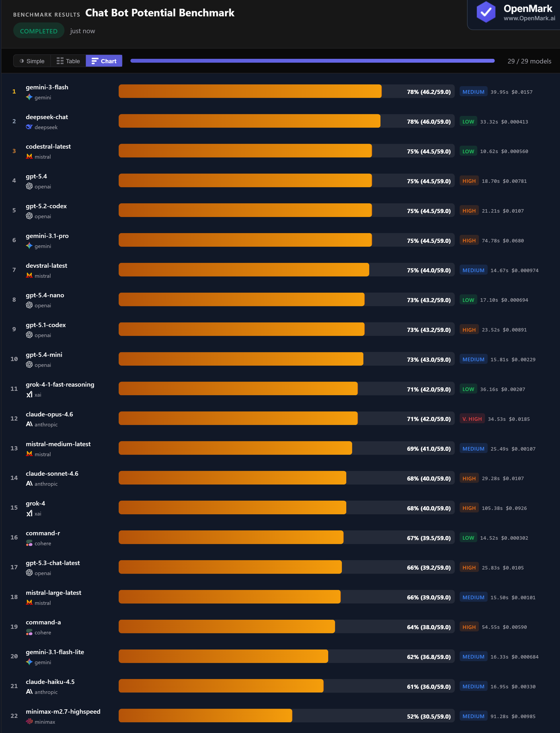Toggle the Simple view mode
The width and height of the screenshot is (560, 733).
point(32,61)
